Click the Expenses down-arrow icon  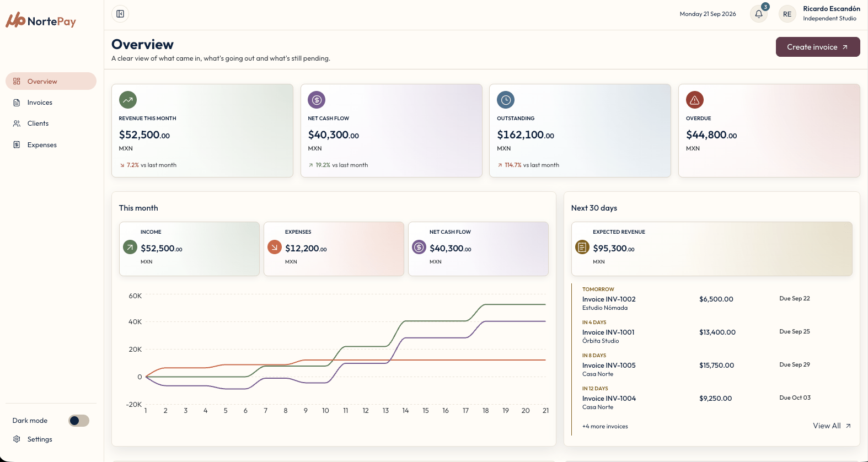tap(274, 247)
